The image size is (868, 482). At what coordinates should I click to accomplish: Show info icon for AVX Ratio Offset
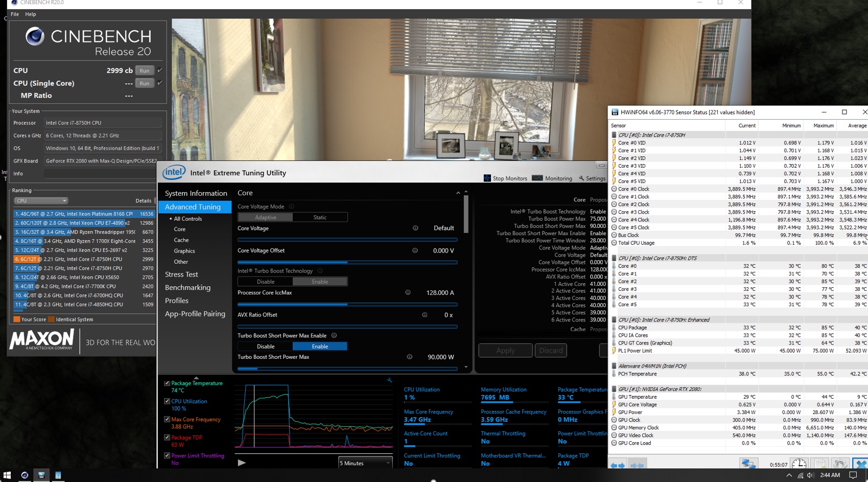coord(425,315)
